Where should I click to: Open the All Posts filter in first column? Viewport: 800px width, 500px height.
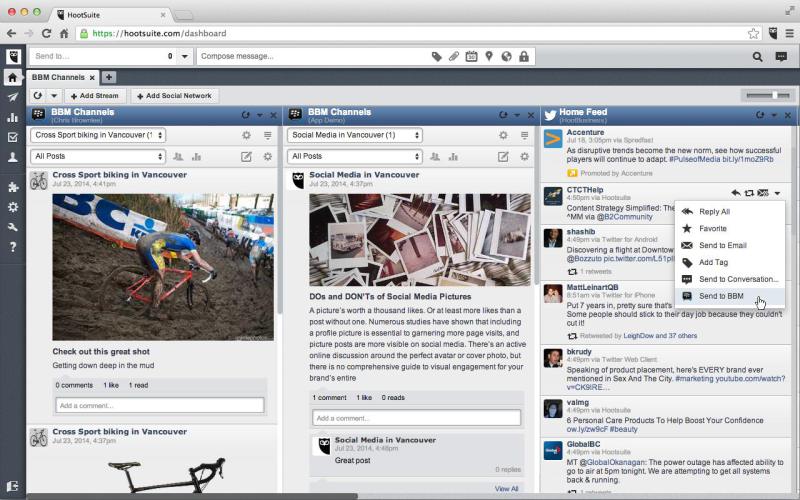[x=98, y=157]
